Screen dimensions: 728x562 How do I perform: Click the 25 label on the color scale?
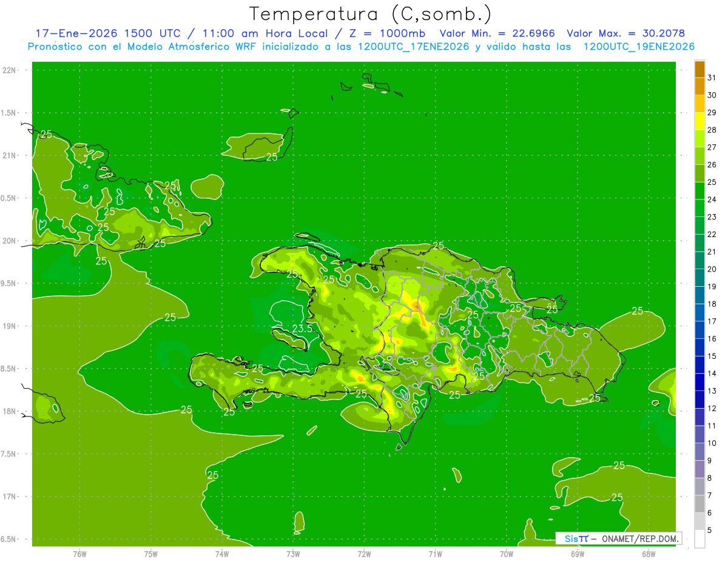coord(712,182)
